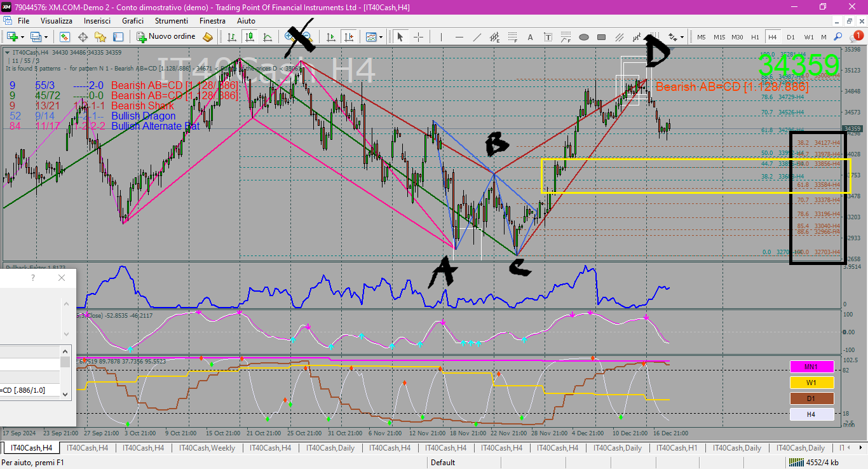Screen dimensions: 868x469
Task: Open the Grafici menu
Action: pos(133,21)
